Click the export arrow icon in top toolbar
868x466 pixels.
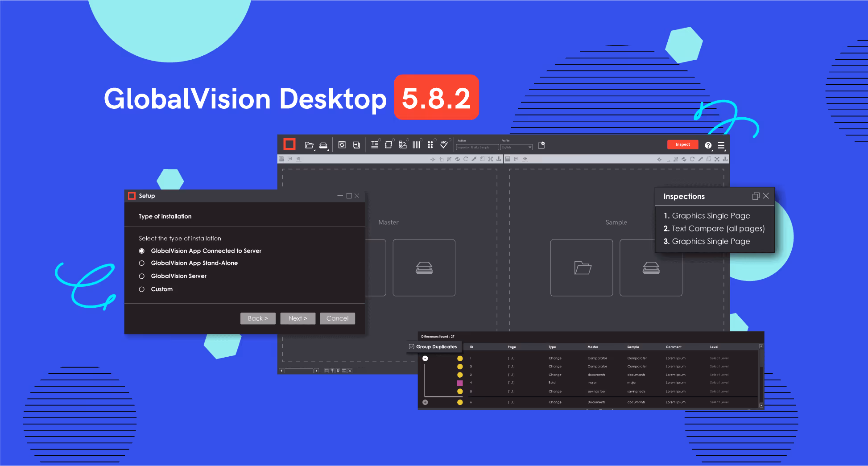point(356,145)
